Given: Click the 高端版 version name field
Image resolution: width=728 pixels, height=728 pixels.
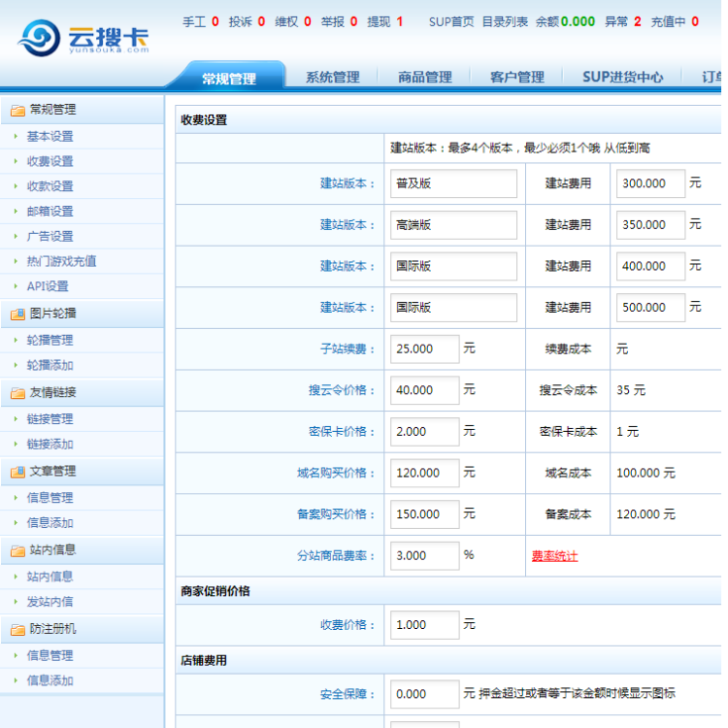Looking at the screenshot, I should click(x=453, y=225).
